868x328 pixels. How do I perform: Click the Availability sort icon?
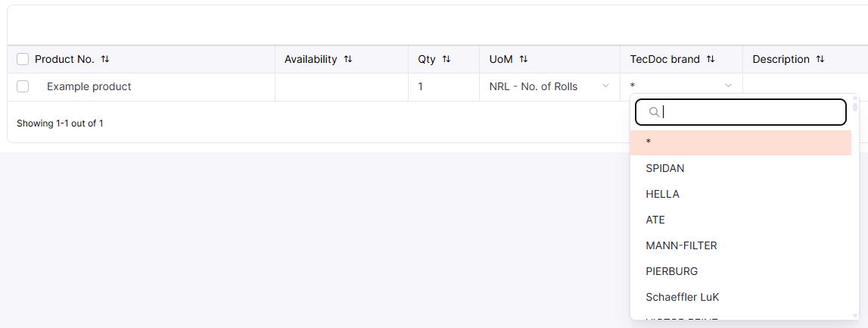[x=348, y=59]
